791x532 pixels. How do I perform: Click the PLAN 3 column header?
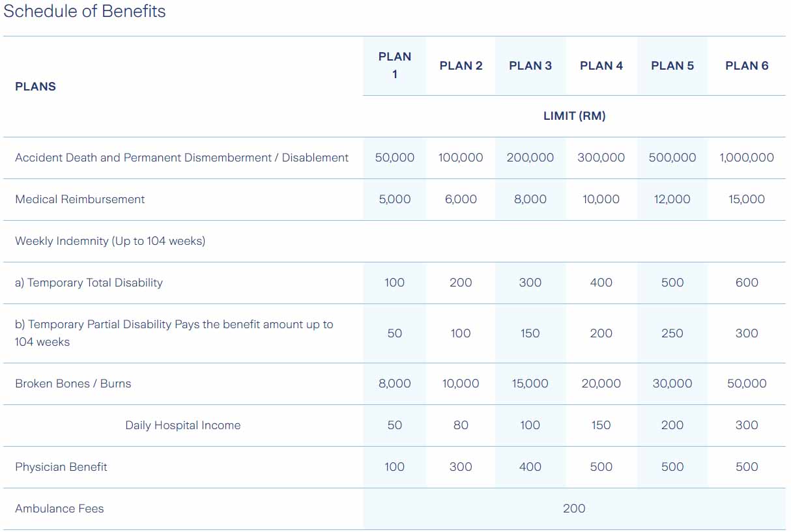pos(530,66)
